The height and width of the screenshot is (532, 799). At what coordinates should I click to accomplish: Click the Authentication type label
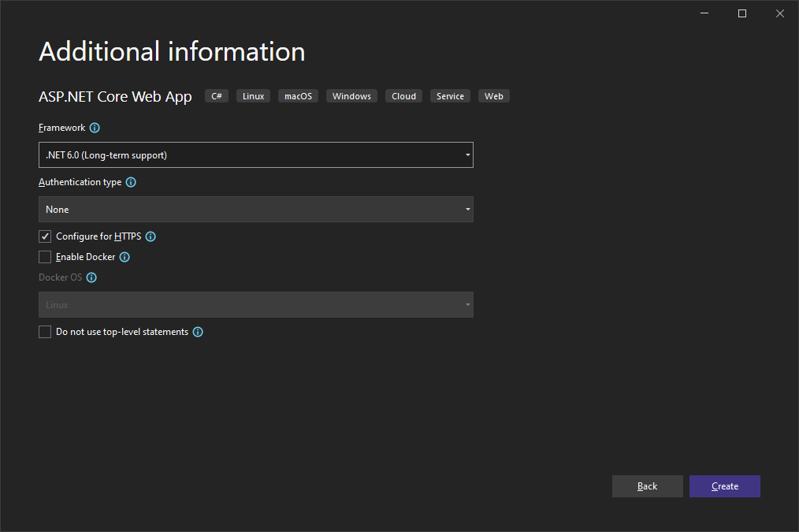(x=80, y=182)
